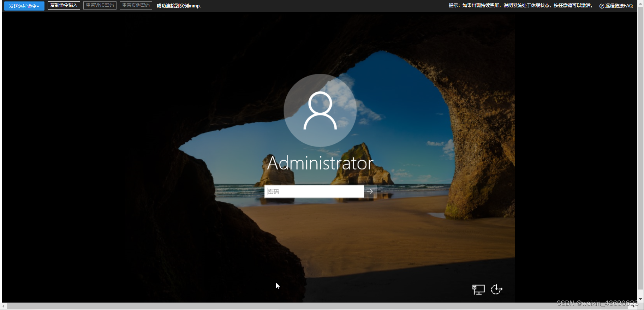This screenshot has width=644, height=310.
Task: Open the 发送远程命令 dropdown
Action: coord(24,6)
